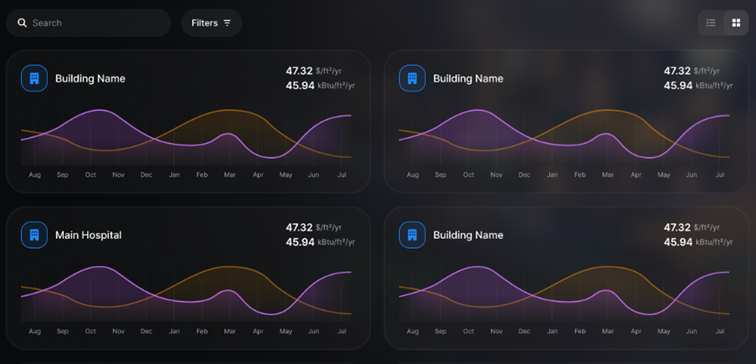
Task: Open the Filters menu
Action: click(x=211, y=23)
